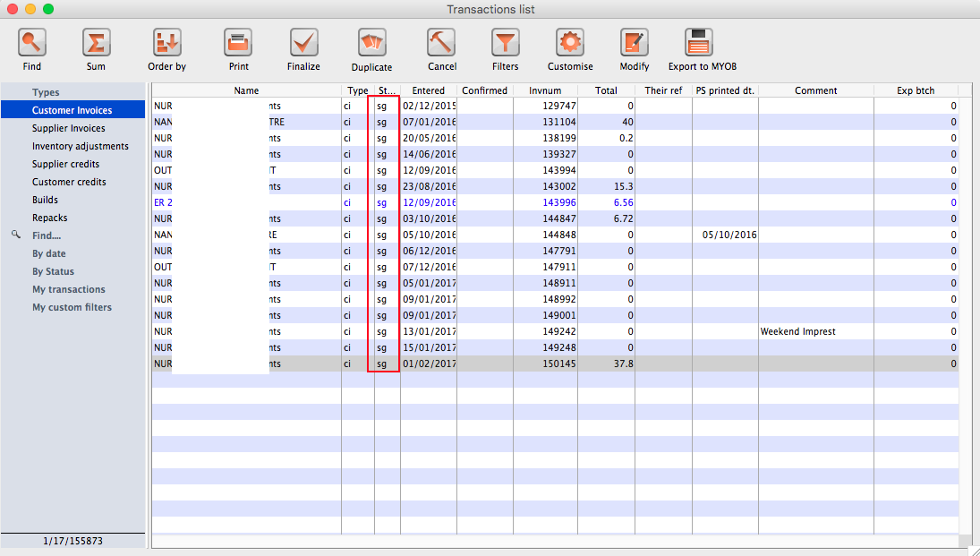980x556 pixels.
Task: Export to MYOB via toolbar
Action: pyautogui.click(x=701, y=43)
